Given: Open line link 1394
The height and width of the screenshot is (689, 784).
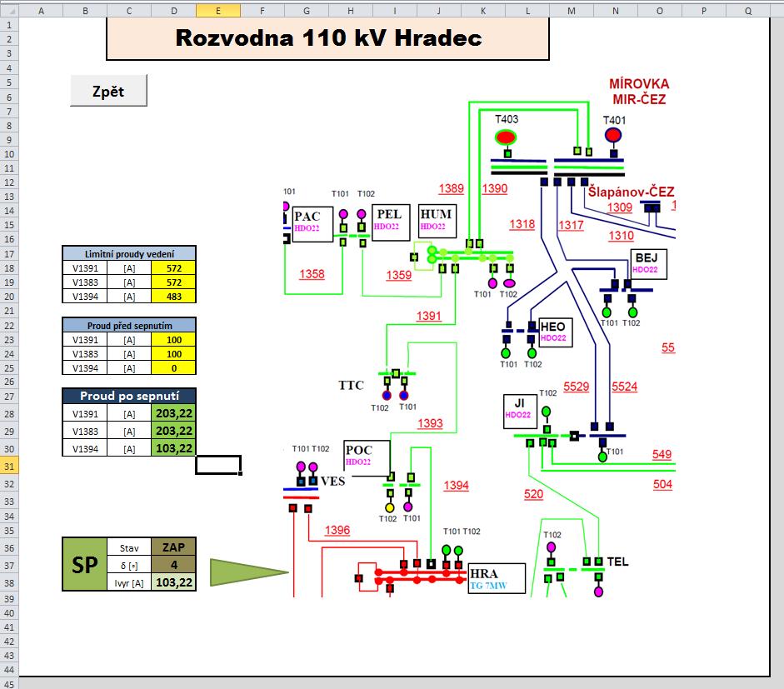Looking at the screenshot, I should (x=456, y=486).
